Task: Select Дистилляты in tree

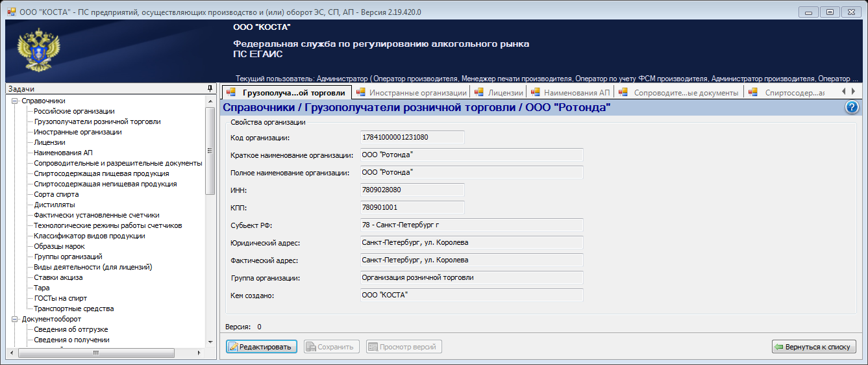Action: [55, 205]
